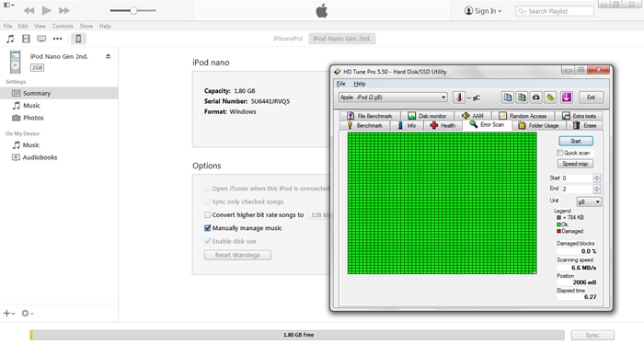Toggle Sync only checked songs checkbox

click(x=207, y=201)
